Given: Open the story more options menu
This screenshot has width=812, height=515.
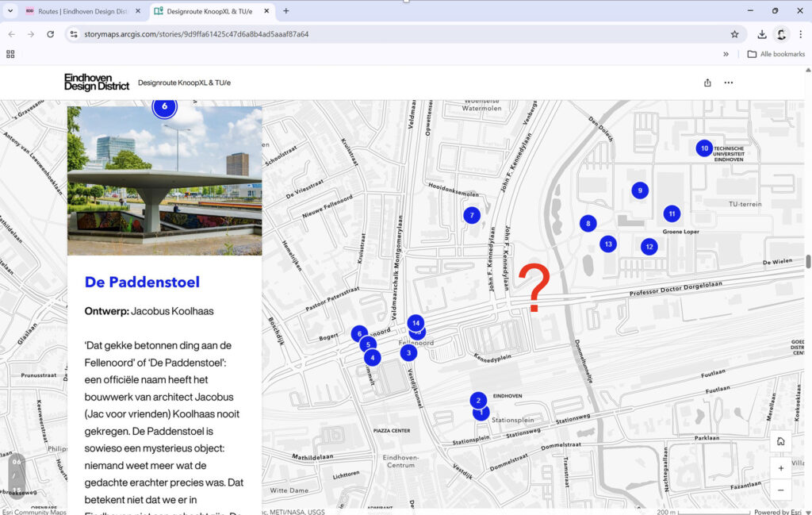Looking at the screenshot, I should pos(729,83).
